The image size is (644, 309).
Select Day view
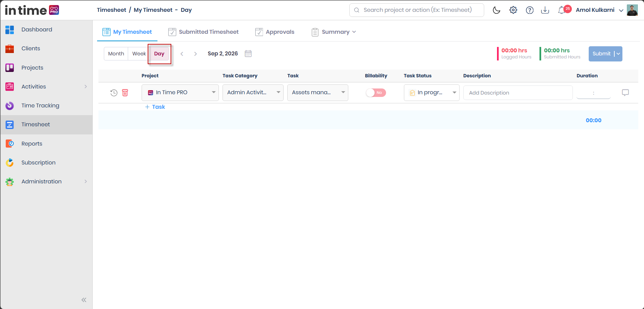pyautogui.click(x=159, y=54)
